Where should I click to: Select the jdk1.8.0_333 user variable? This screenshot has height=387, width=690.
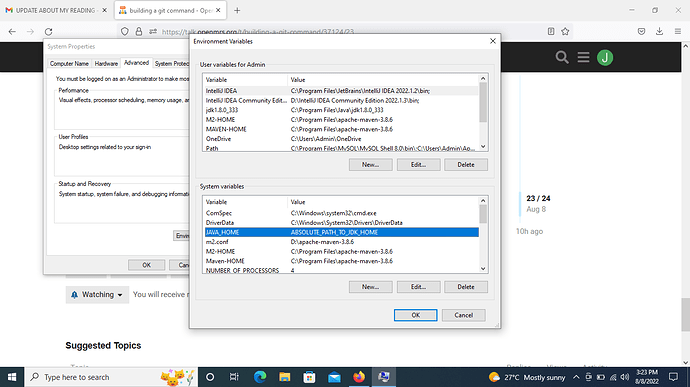click(341, 110)
